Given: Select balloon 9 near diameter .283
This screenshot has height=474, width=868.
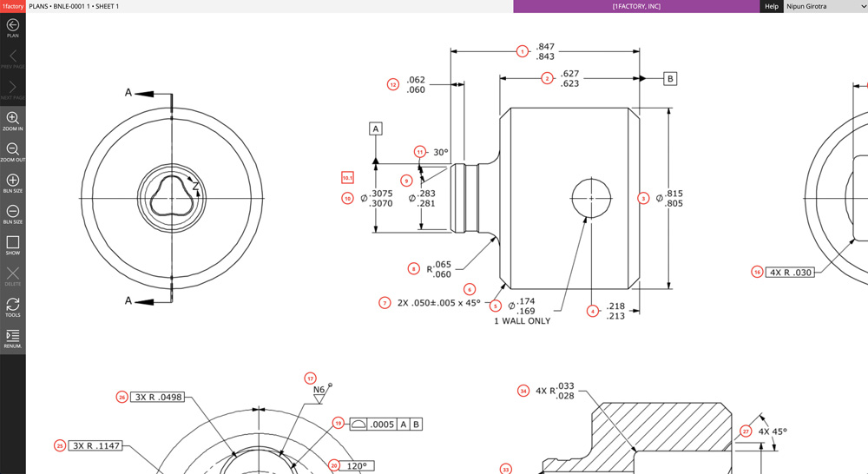Looking at the screenshot, I should 406,181.
